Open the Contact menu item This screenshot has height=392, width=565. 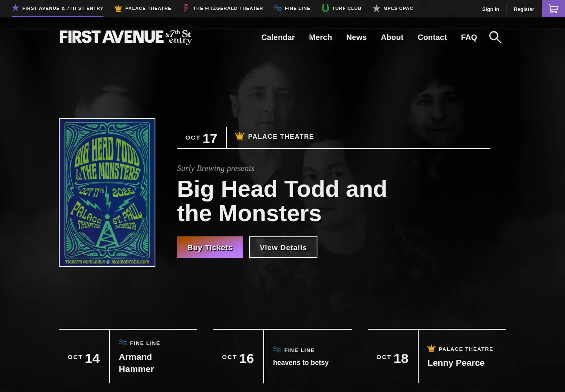(432, 37)
